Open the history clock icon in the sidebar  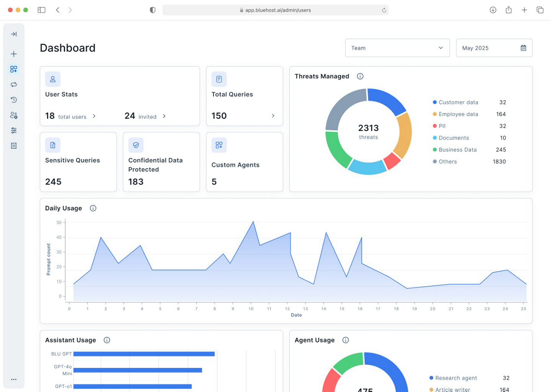14,100
